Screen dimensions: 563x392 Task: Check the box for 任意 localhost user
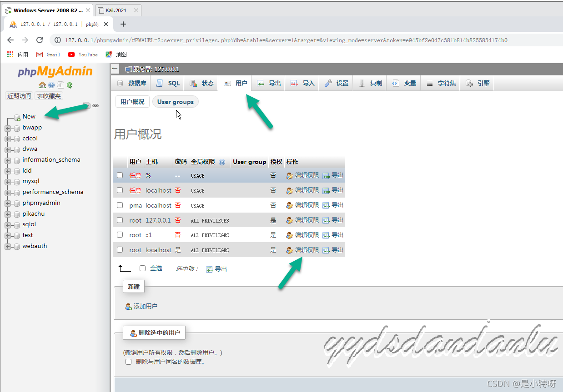point(120,190)
